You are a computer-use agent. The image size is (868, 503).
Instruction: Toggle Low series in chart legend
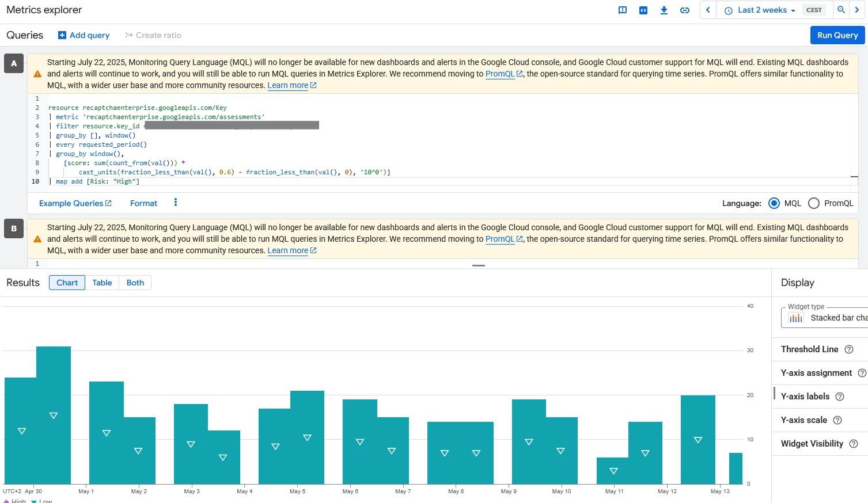[x=41, y=501]
